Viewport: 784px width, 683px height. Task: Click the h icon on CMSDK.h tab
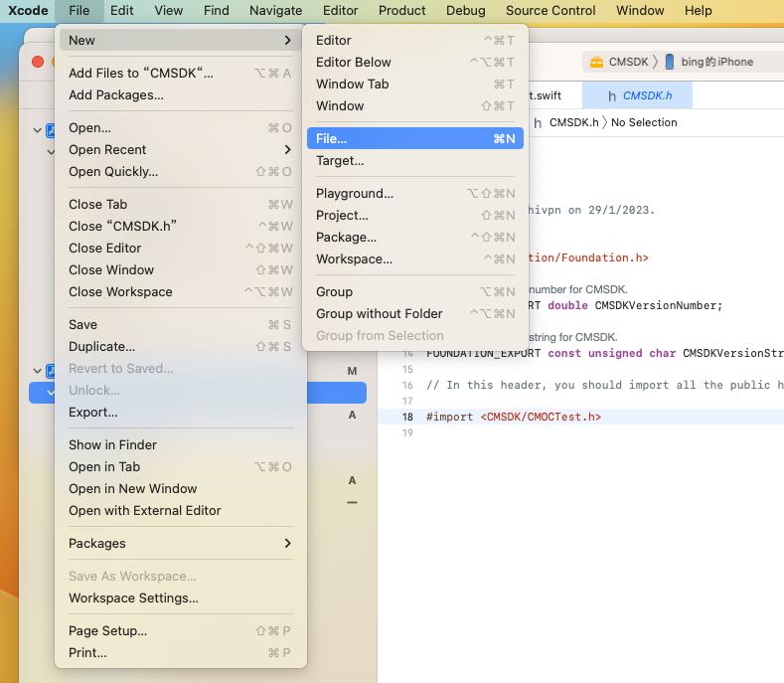tap(612, 96)
